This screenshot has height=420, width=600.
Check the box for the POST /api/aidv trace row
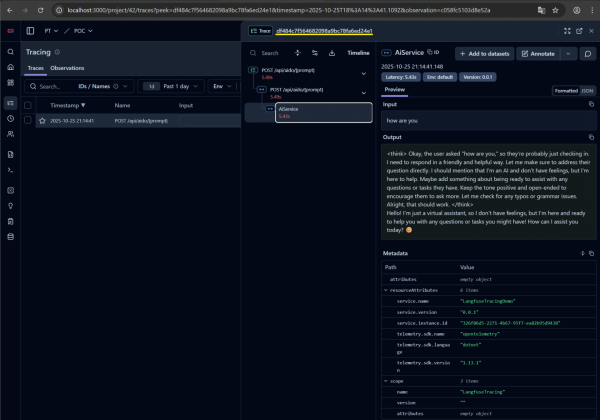[28, 121]
